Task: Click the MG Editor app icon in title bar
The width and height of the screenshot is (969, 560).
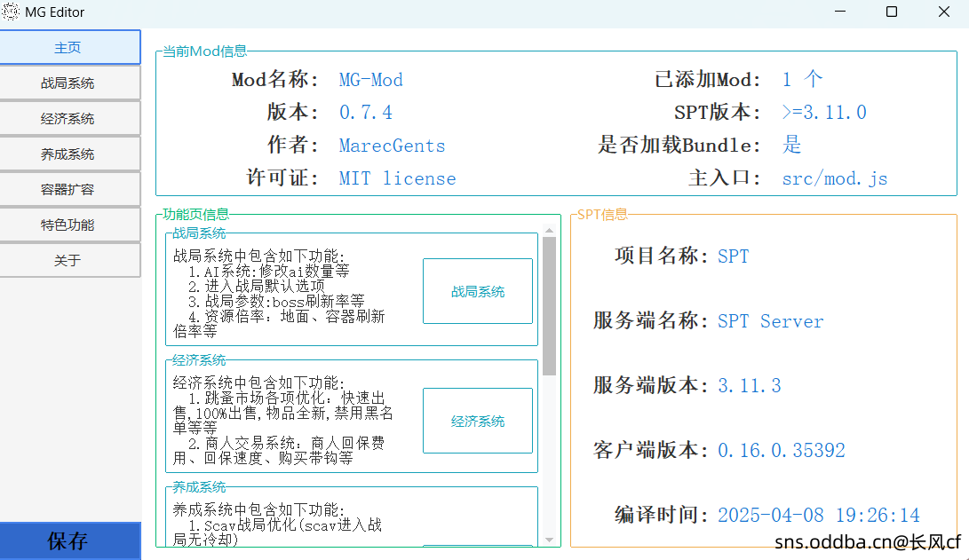Action: (x=11, y=12)
